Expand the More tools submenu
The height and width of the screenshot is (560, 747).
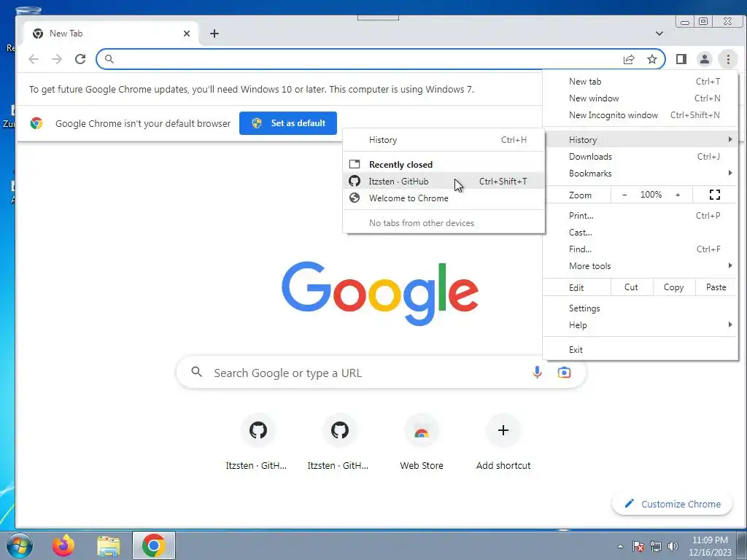[640, 266]
